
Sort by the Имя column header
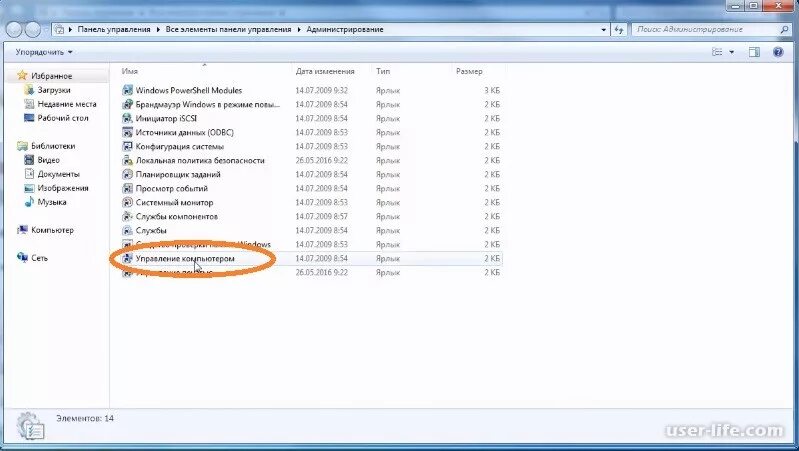[130, 71]
